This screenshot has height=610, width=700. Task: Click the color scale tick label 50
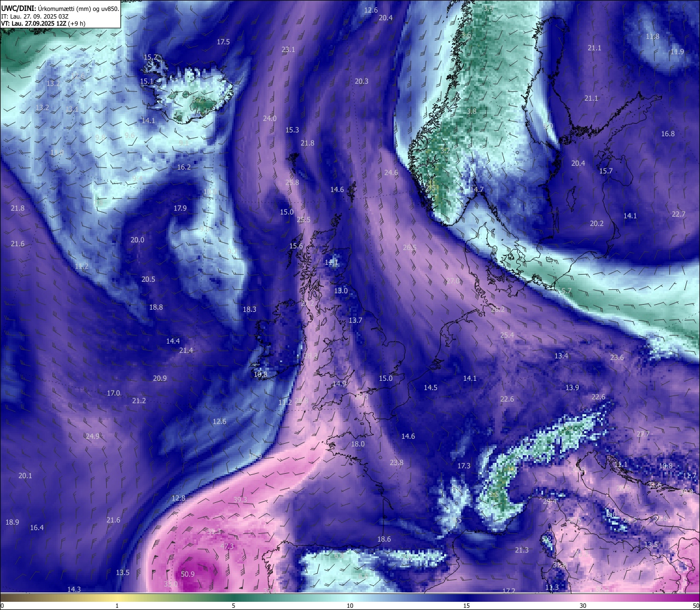[696, 606]
